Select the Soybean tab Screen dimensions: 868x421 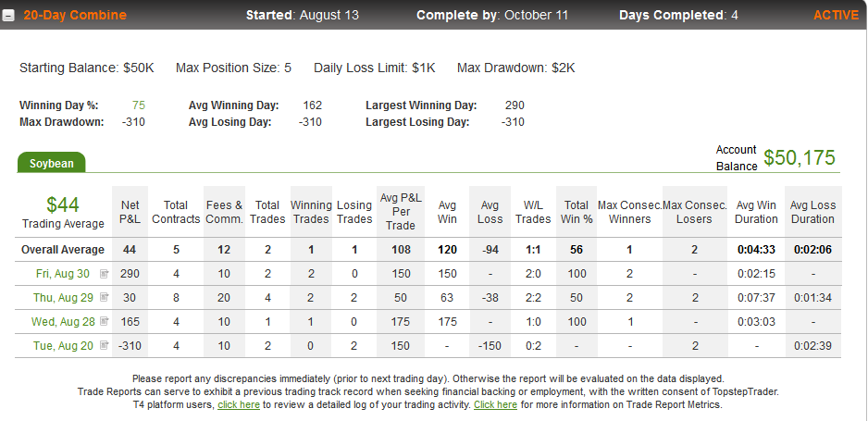click(52, 163)
